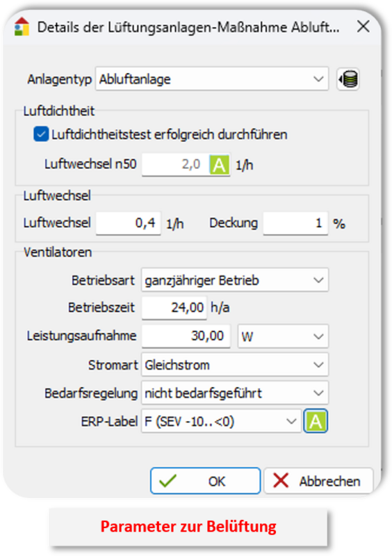
Task: Click the Luftwechsel field showing 0,4
Action: coord(129,223)
